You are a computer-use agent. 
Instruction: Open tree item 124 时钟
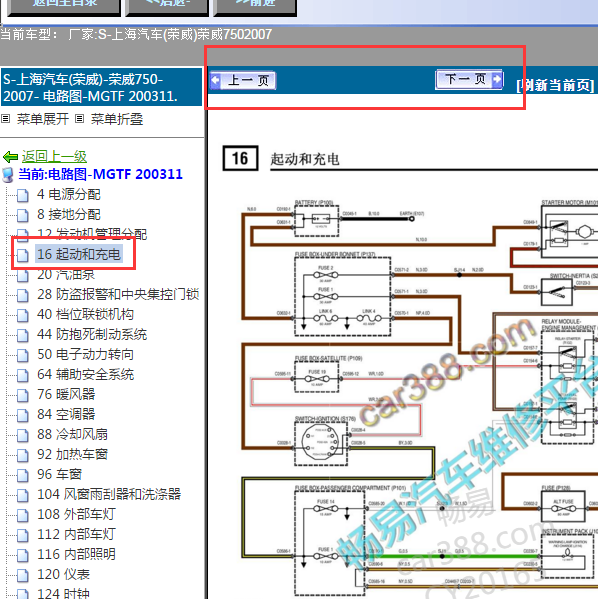tap(63, 593)
